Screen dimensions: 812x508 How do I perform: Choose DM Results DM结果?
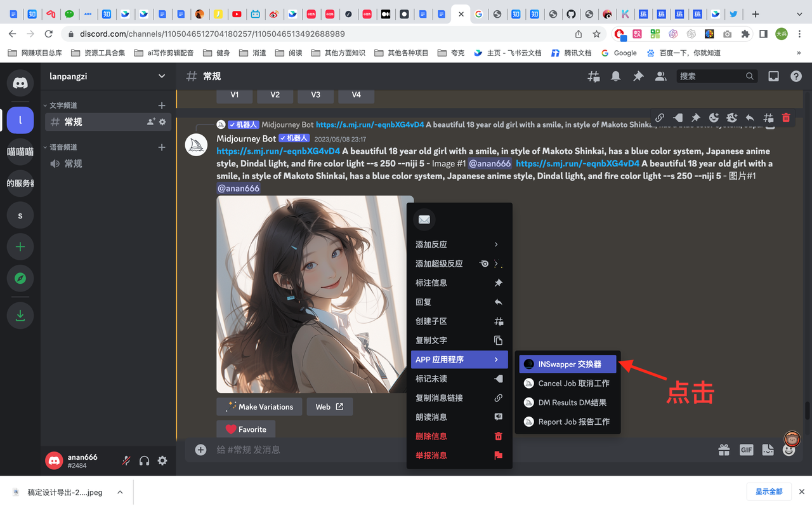568,403
